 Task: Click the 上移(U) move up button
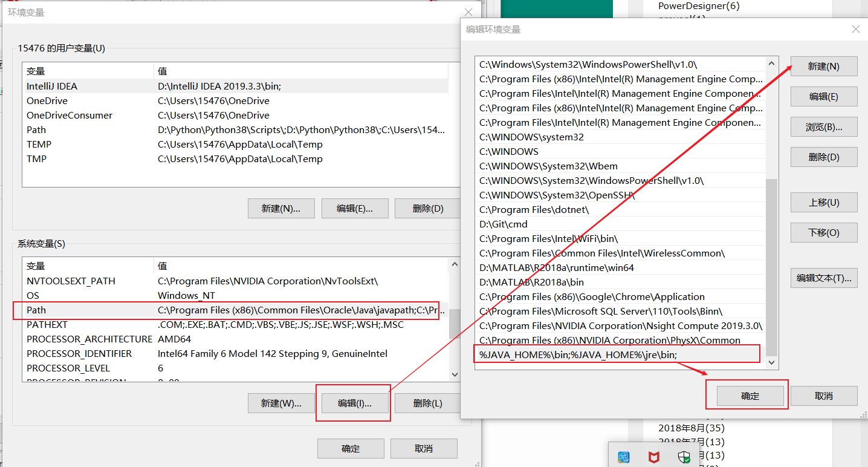coord(824,203)
